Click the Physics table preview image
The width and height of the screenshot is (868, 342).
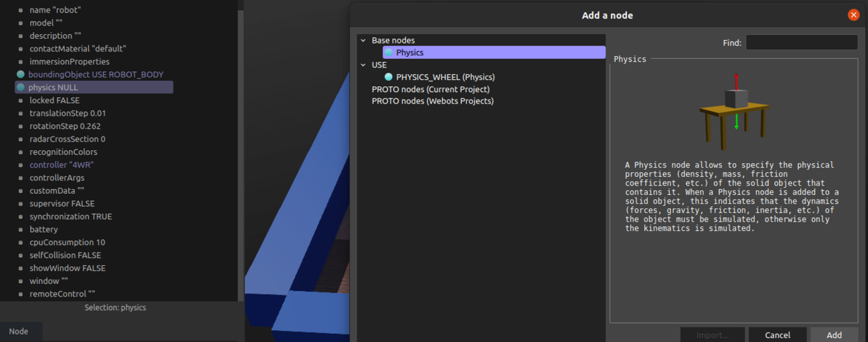tap(734, 111)
